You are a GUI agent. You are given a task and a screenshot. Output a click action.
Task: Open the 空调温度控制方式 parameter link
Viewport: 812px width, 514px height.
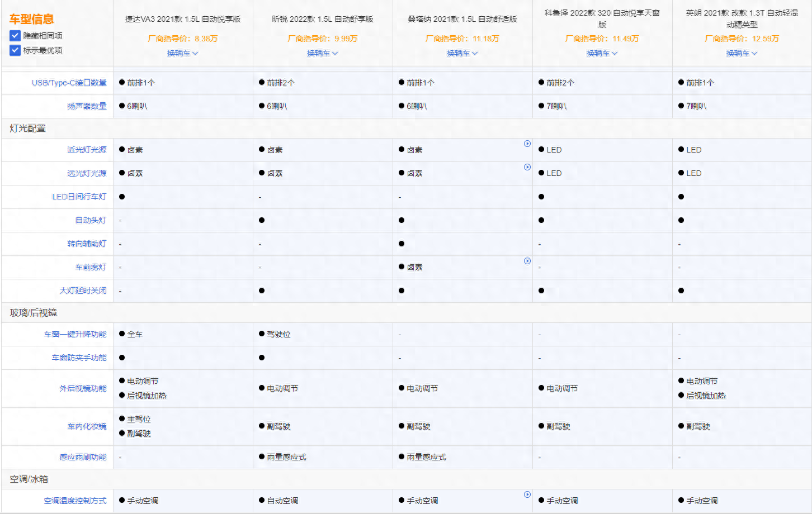pyautogui.click(x=75, y=501)
